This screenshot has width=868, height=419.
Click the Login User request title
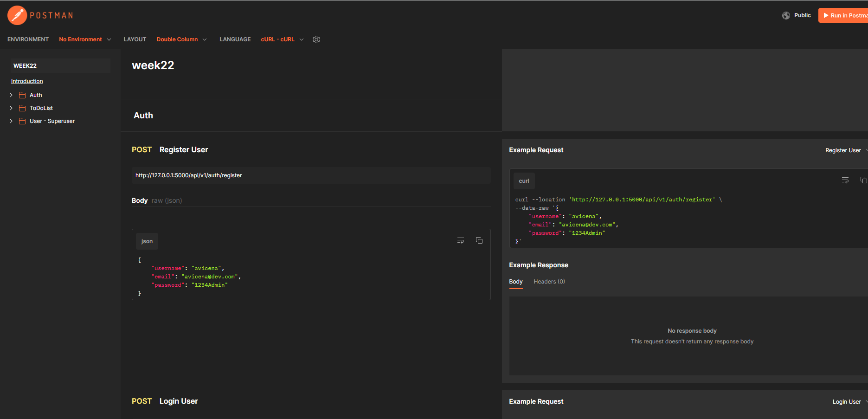(179, 401)
